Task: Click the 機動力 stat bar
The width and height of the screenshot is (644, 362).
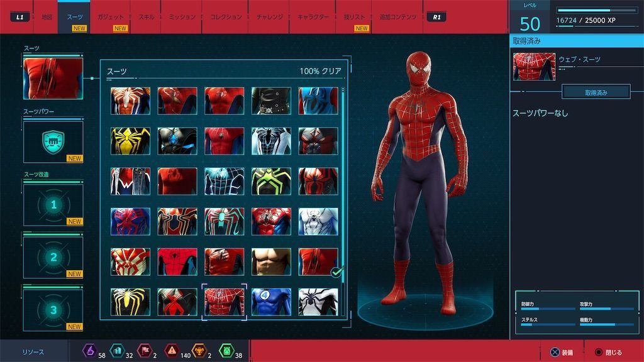Action: pyautogui.click(x=607, y=324)
